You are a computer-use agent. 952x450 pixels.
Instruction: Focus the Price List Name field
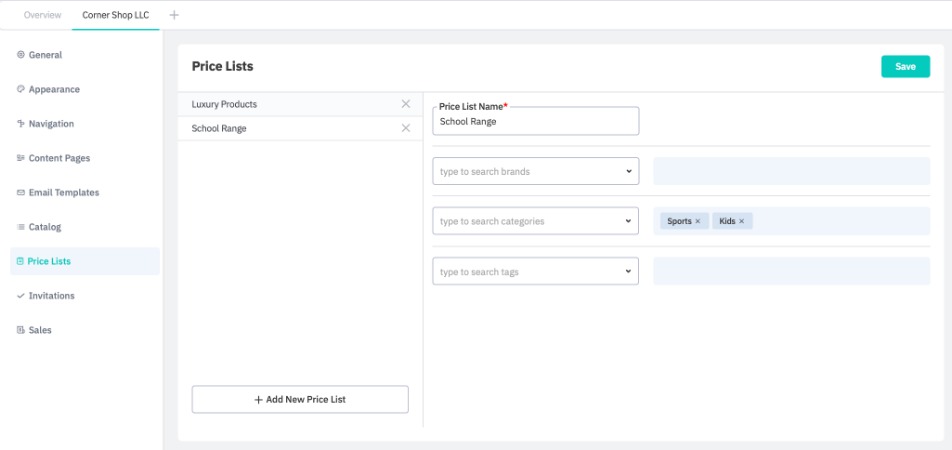pos(535,122)
